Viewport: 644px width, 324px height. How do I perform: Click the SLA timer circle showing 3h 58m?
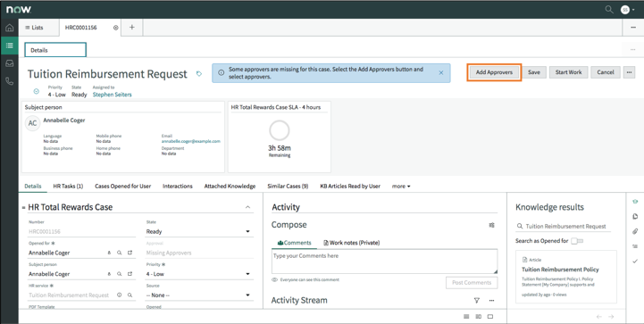click(x=280, y=130)
